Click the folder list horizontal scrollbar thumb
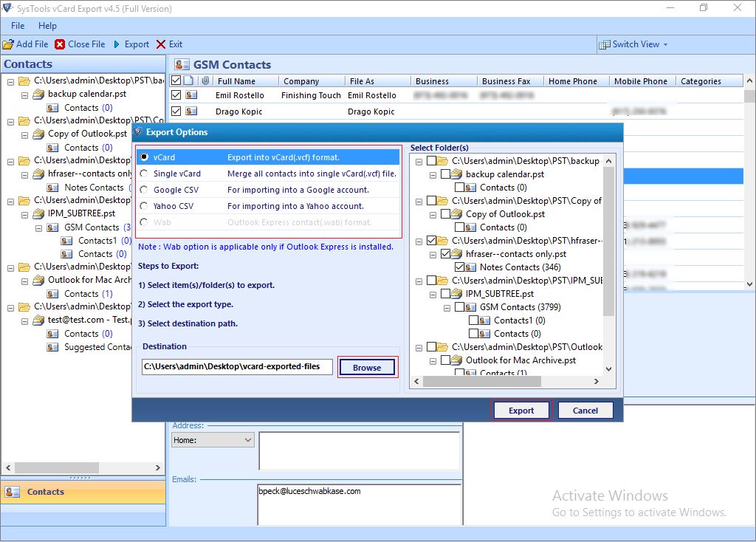This screenshot has width=756, height=542. coord(482,382)
